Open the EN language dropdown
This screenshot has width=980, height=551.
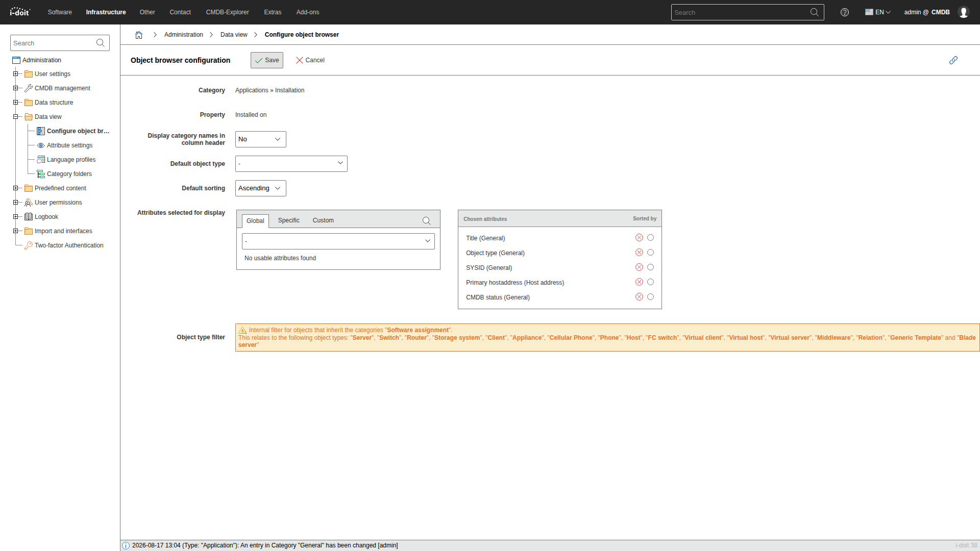(878, 12)
